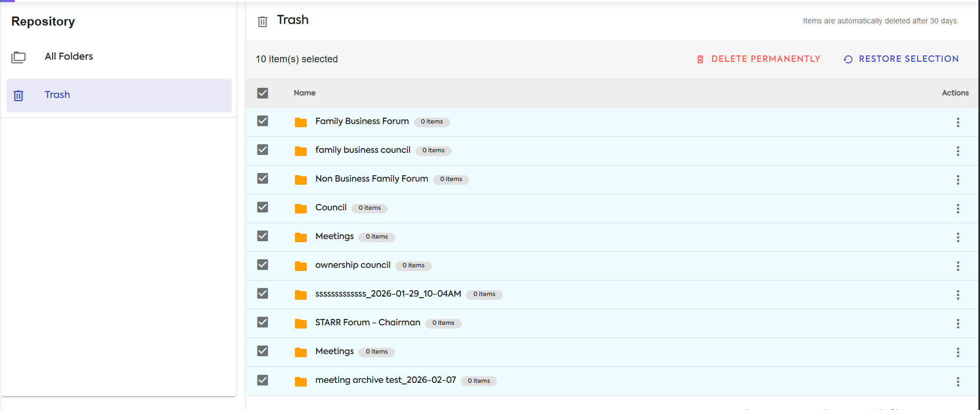Click the trash icon beside the Trash heading
The image size is (980, 410).
click(x=263, y=21)
